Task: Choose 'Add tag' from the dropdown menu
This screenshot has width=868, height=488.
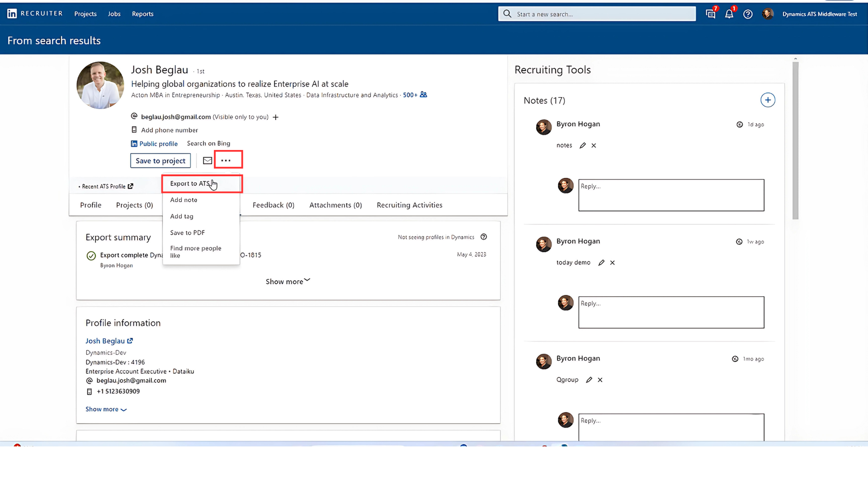Action: [x=201, y=216]
